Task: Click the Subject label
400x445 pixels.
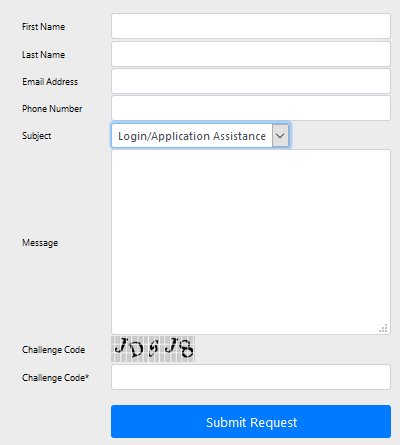Action: tap(37, 136)
